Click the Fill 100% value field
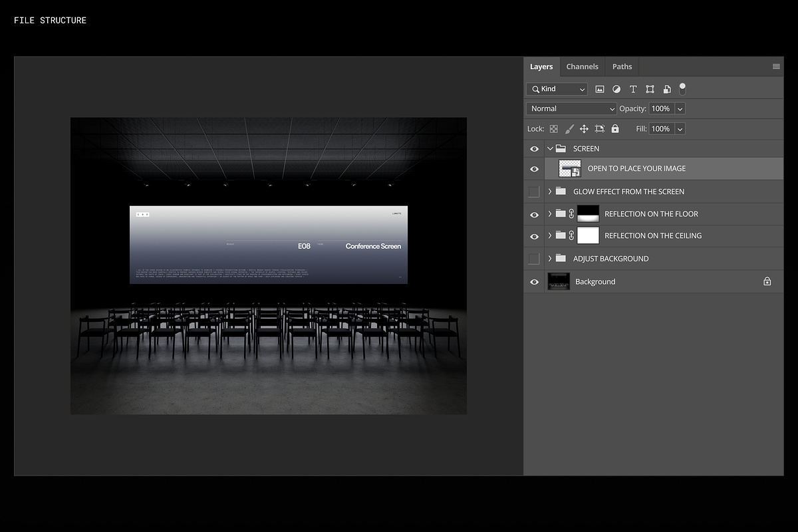This screenshot has height=532, width=798. pos(662,129)
